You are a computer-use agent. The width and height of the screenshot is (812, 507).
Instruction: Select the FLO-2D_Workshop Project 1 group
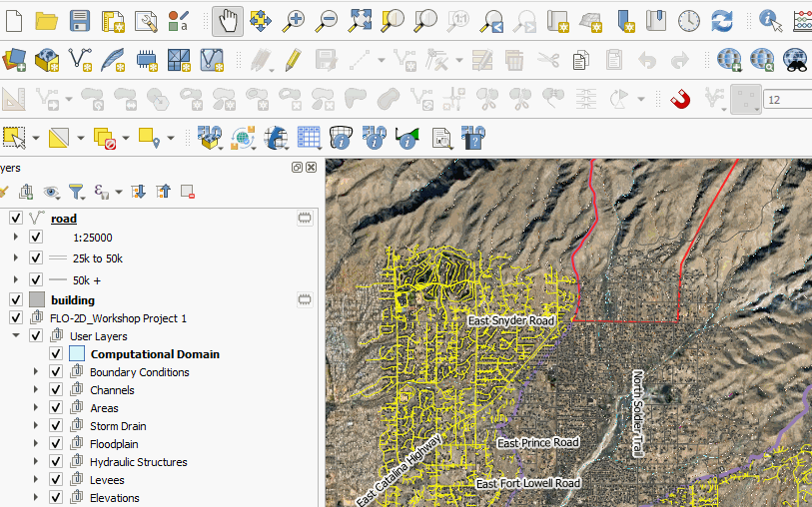pyautogui.click(x=118, y=318)
